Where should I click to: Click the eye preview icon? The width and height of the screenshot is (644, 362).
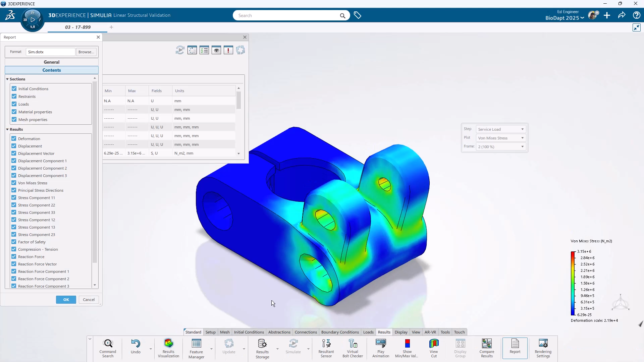(216, 50)
